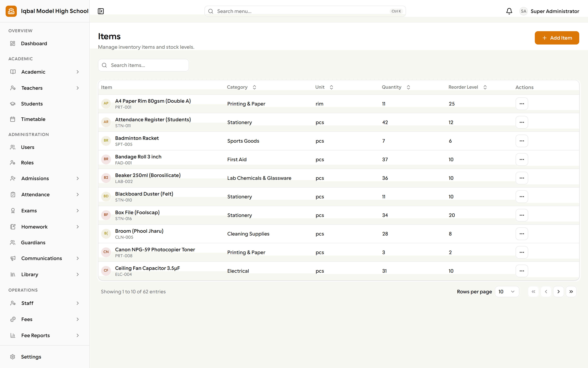The height and width of the screenshot is (368, 588).
Task: Open the Guardians page
Action: (45, 242)
